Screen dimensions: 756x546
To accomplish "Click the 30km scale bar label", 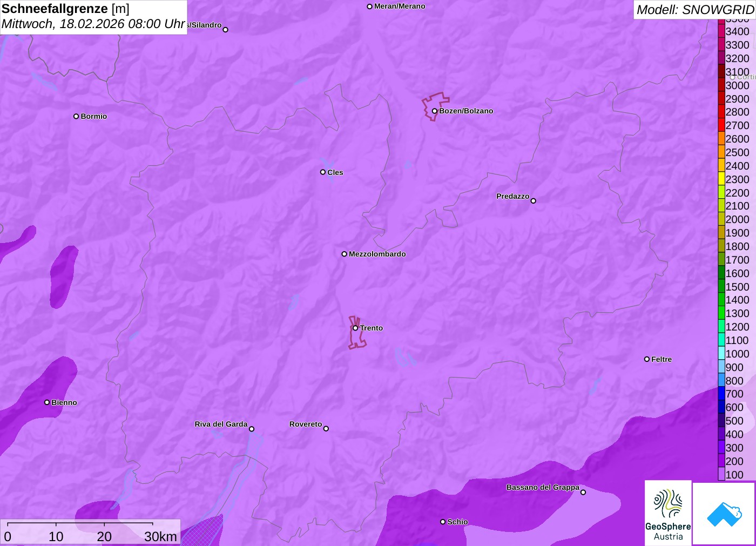I will point(161,536).
